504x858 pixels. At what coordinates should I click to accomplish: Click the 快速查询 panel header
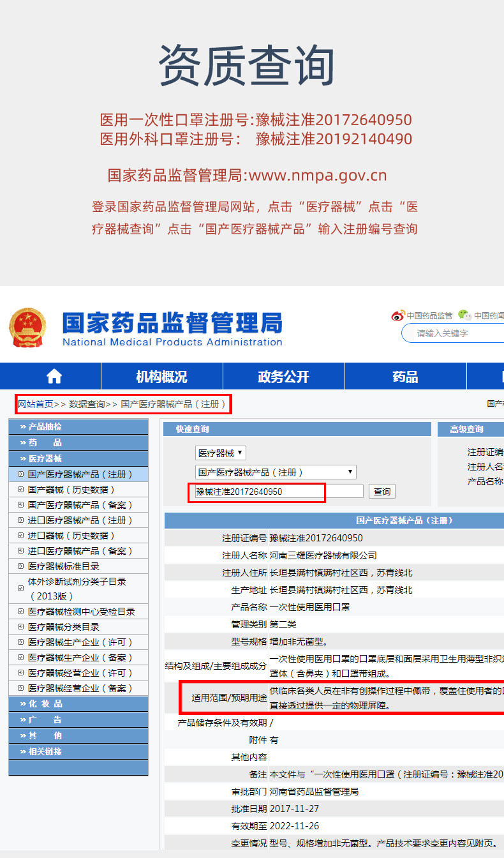297,429
